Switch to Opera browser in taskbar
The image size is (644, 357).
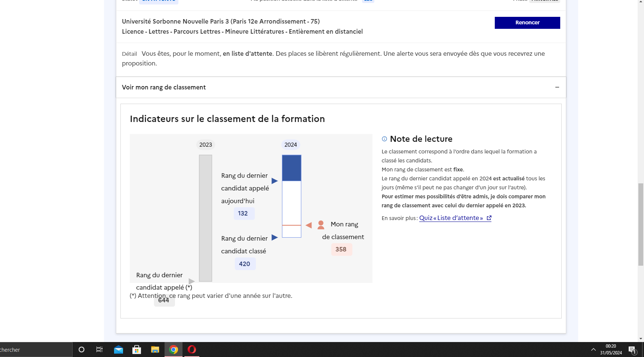click(192, 350)
